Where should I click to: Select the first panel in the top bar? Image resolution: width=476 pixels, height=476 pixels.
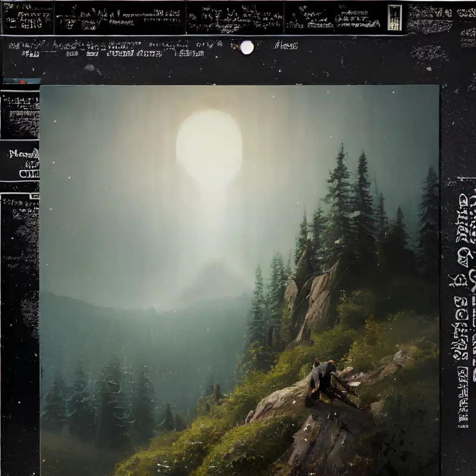click(x=27, y=18)
